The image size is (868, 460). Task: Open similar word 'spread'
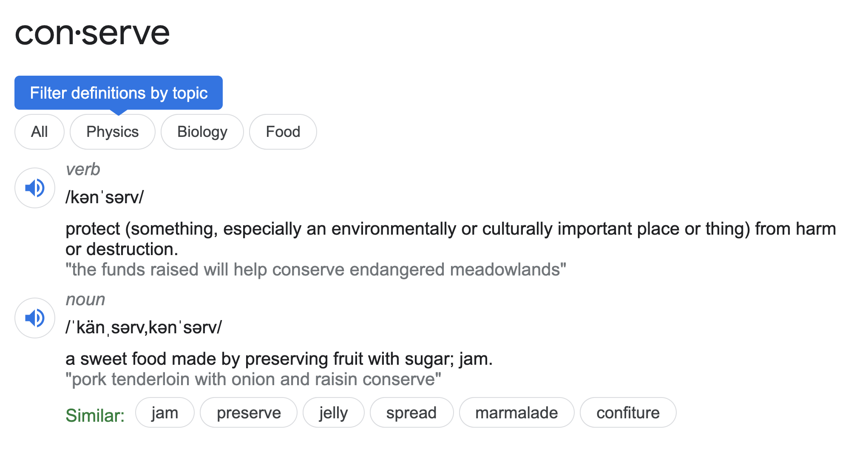(411, 412)
